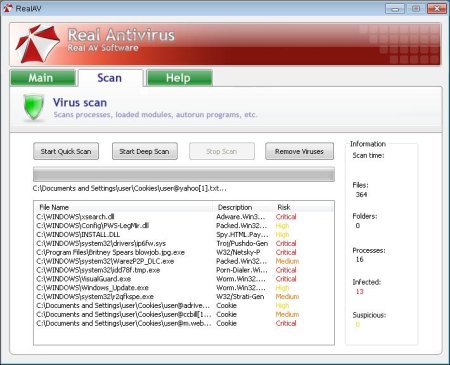Select the VisualGuard.exe row
The height and width of the screenshot is (365, 450).
pyautogui.click(x=184, y=279)
